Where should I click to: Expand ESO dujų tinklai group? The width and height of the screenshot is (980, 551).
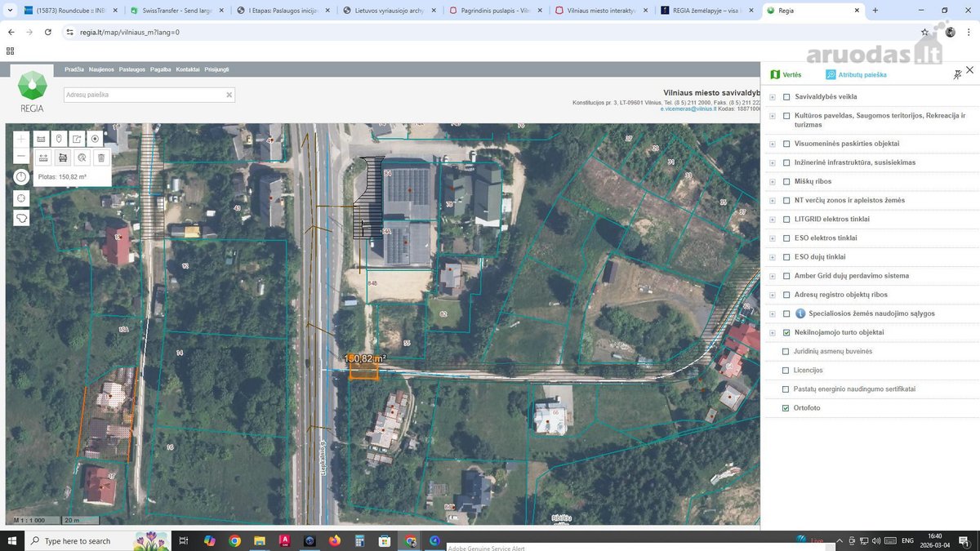click(x=773, y=257)
